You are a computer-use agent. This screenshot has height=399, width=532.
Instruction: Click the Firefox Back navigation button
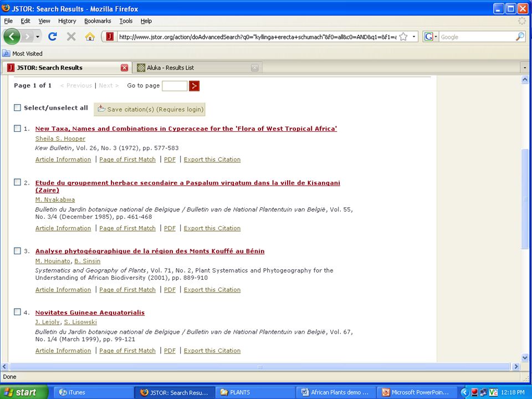12,37
